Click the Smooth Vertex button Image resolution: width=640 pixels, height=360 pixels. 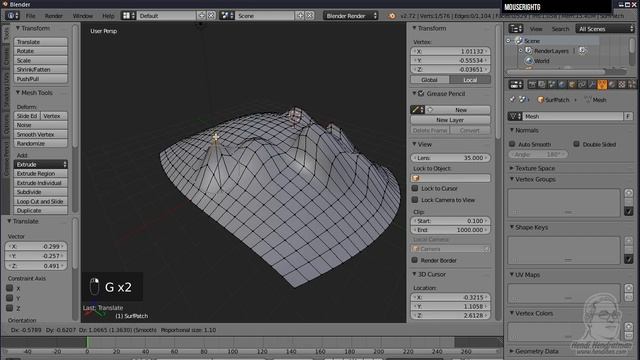click(x=41, y=134)
